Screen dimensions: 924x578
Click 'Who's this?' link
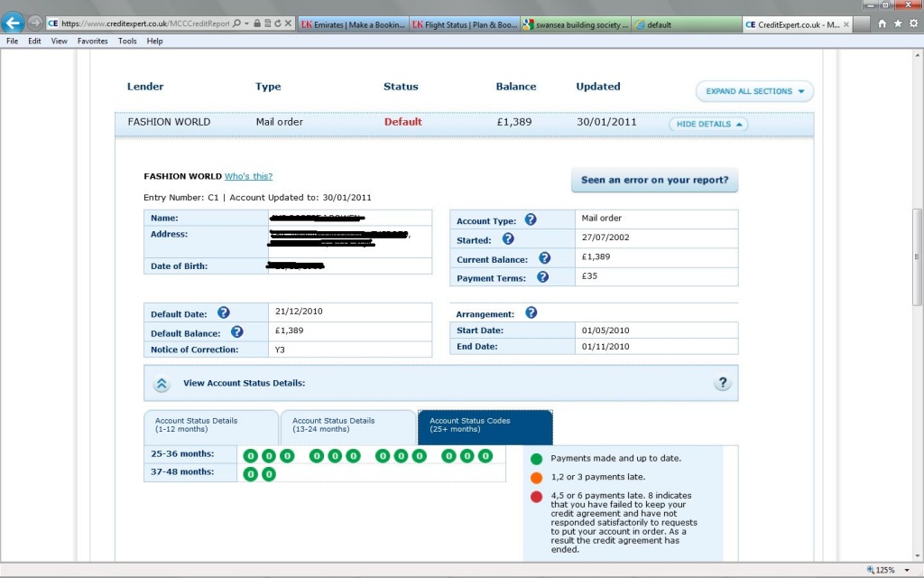248,176
